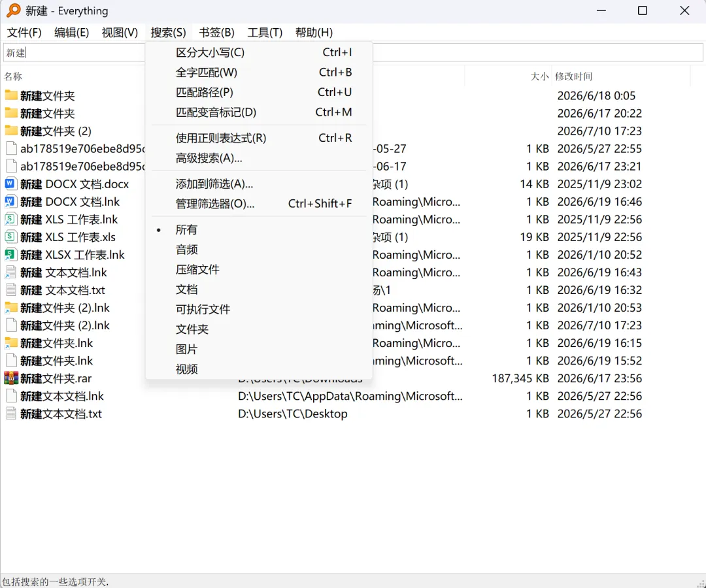Choose 添加到筛选(A)... menu entry
The width and height of the screenshot is (706, 588).
tap(259, 184)
